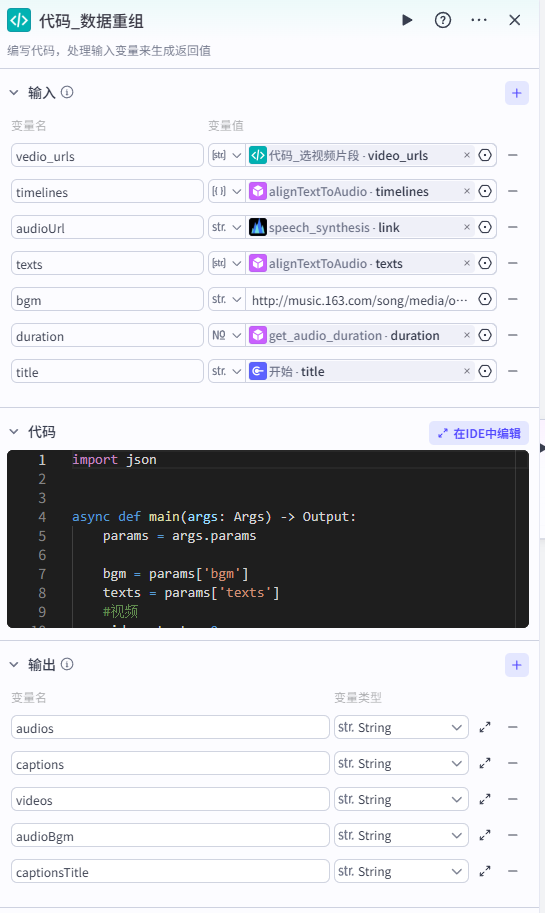Open String type dropdown for captionsTitle output
Screen dimensions: 545x913
click(401, 872)
